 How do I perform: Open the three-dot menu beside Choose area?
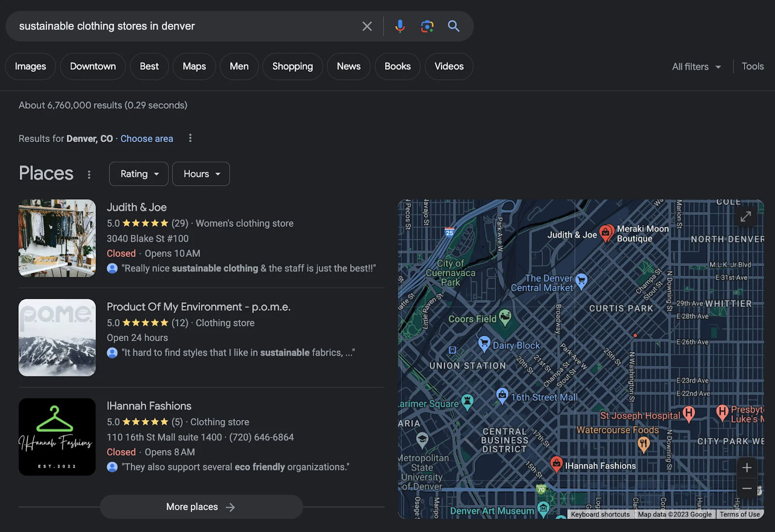coord(190,139)
